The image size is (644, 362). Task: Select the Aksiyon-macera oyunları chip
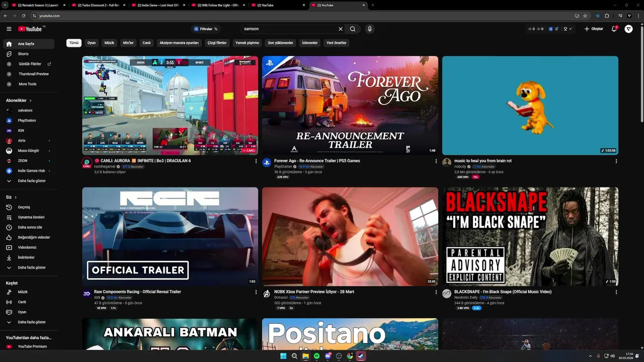179,43
